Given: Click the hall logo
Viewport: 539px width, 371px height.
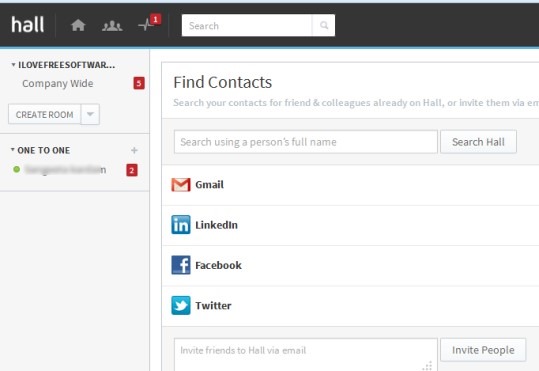Looking at the screenshot, I should pos(28,25).
